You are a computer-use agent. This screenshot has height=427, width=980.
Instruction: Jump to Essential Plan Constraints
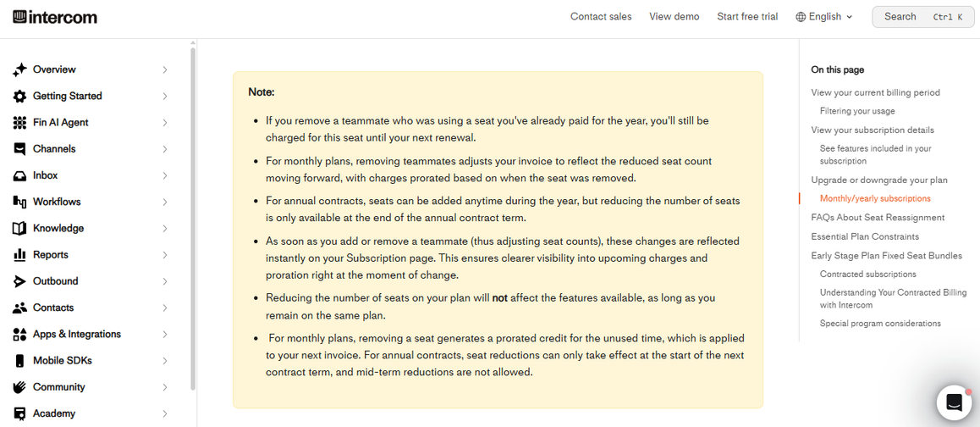coord(865,236)
